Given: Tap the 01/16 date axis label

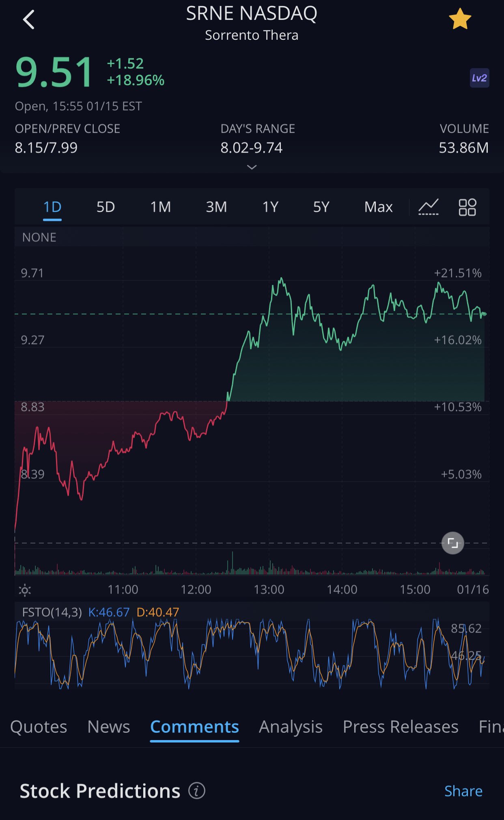Looking at the screenshot, I should click(473, 589).
